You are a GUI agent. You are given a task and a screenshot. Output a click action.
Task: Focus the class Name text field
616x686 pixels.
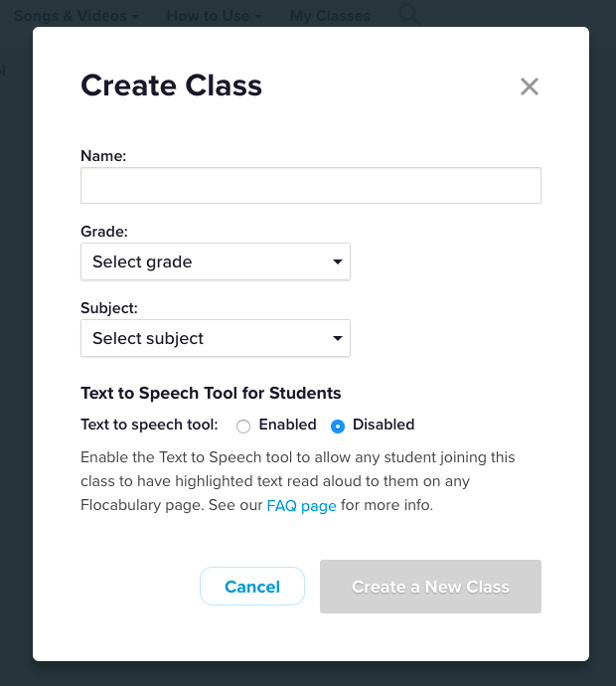click(x=310, y=186)
